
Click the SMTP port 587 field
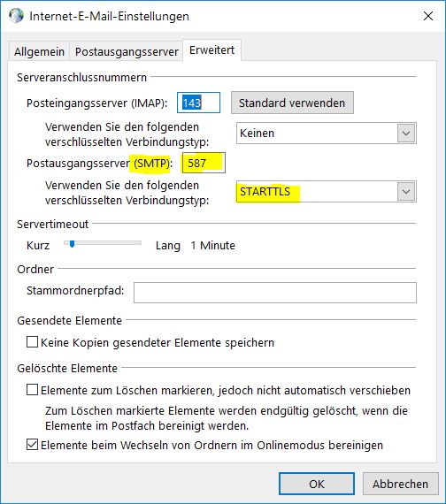[x=204, y=163]
